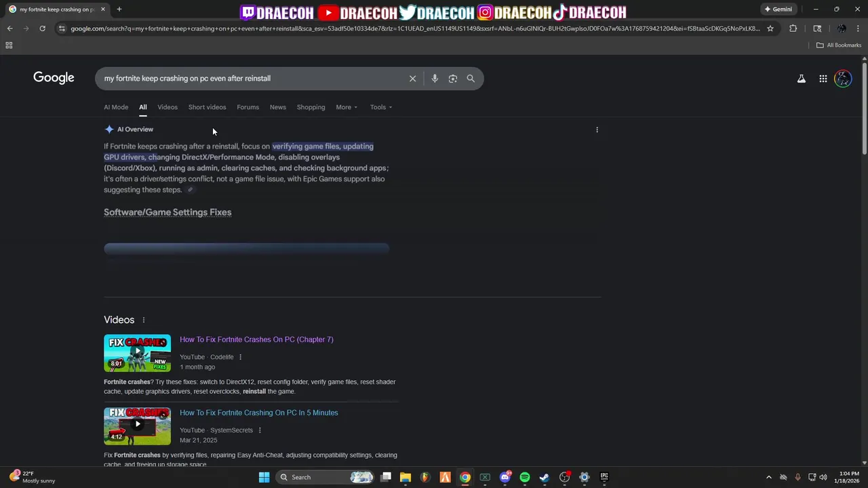Click microphone icon in system tray
868x488 pixels.
point(797,477)
